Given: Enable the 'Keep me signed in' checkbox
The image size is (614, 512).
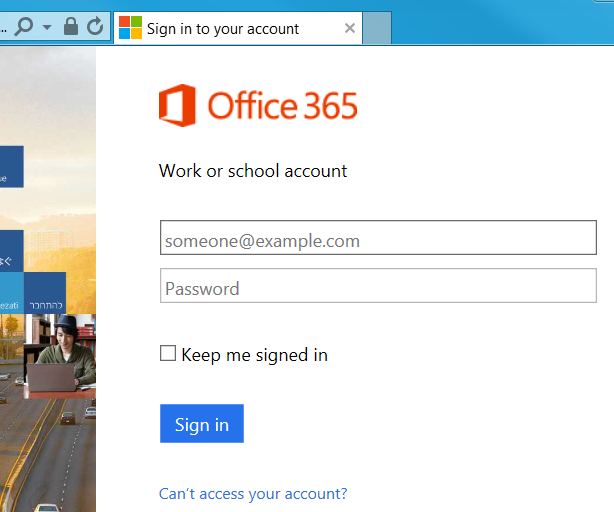Looking at the screenshot, I should point(168,353).
